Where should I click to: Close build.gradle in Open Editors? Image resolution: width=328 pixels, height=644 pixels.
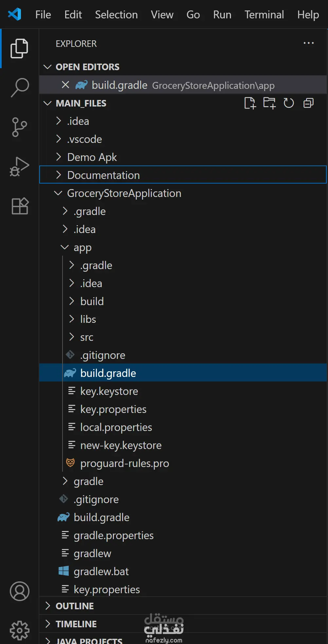pos(65,85)
